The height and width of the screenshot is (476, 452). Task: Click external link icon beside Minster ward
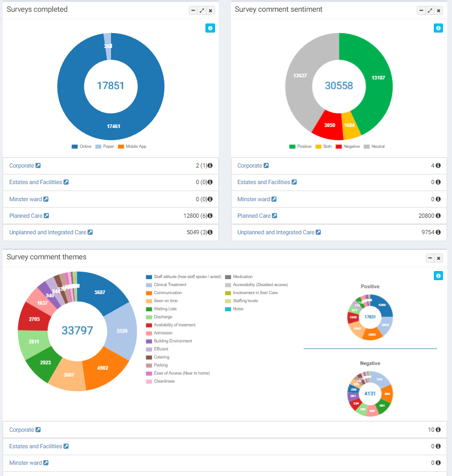pos(47,199)
